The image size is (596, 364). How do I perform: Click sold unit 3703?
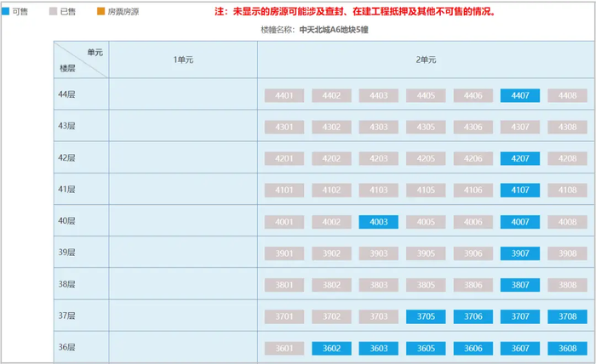[x=379, y=316]
